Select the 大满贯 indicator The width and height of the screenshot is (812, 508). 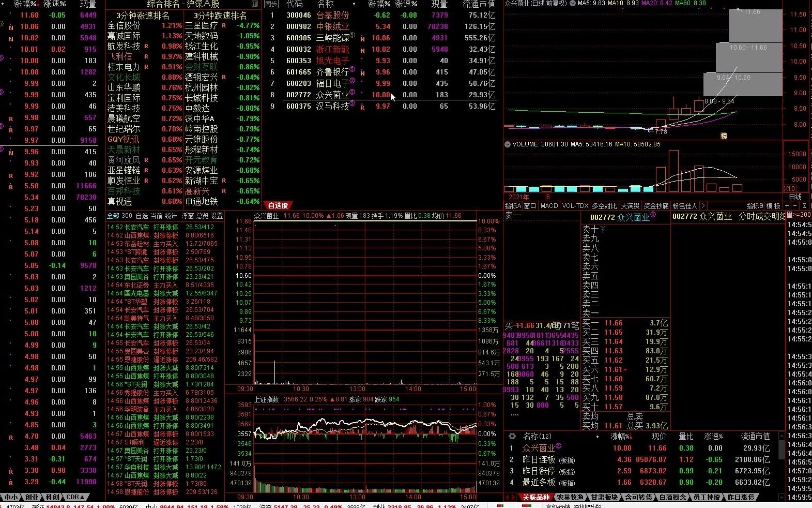coord(630,206)
